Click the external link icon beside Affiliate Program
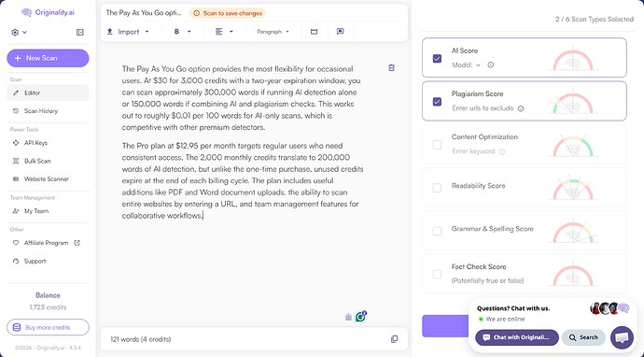The width and height of the screenshot is (644, 357). [x=77, y=243]
